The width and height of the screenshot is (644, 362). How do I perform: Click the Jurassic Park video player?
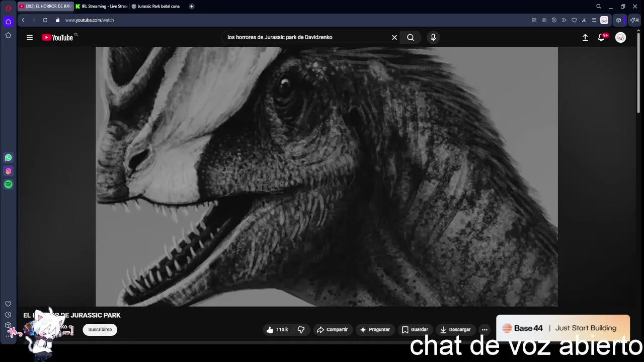327,176
